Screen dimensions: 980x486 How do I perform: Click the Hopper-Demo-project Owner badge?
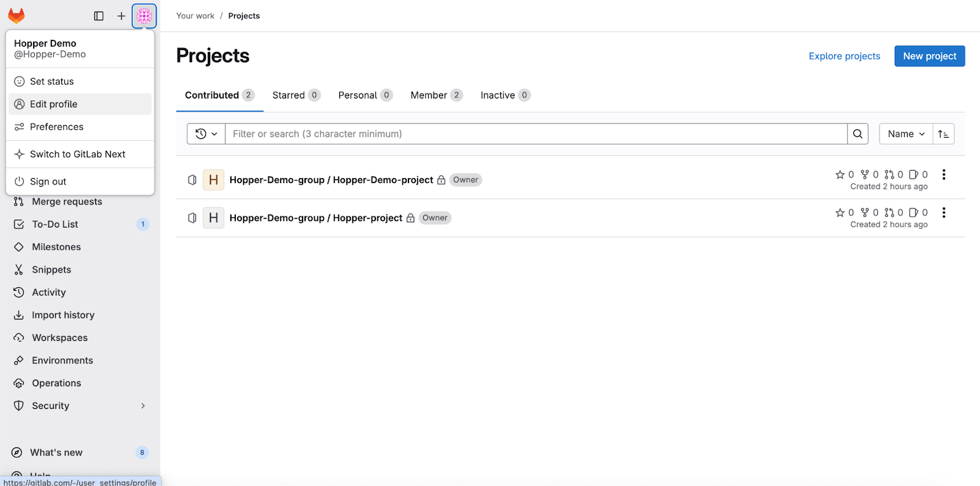coord(466,180)
